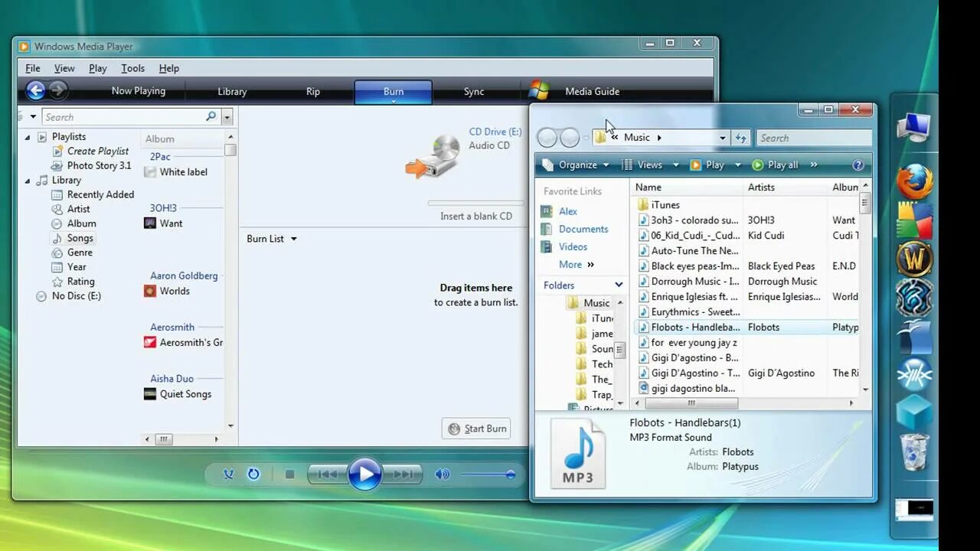The height and width of the screenshot is (551, 980).
Task: Click the CD Drive (E:) link
Action: 495,132
